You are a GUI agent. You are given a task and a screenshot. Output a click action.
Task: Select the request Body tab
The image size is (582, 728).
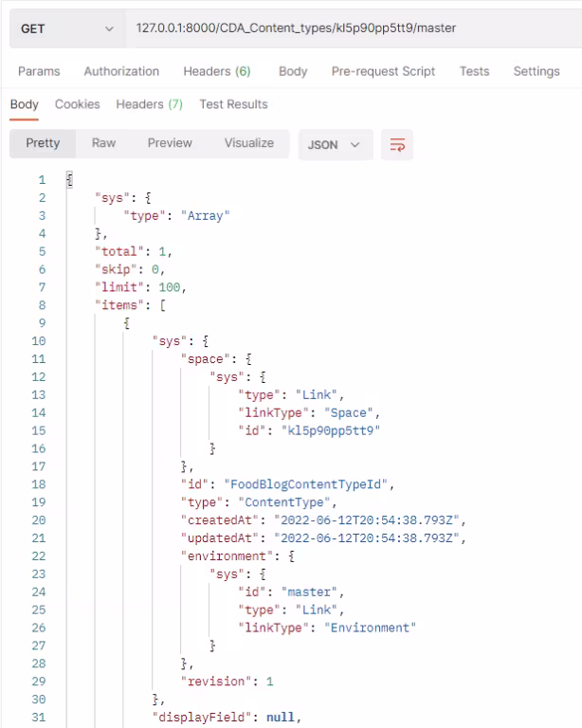[x=293, y=71]
